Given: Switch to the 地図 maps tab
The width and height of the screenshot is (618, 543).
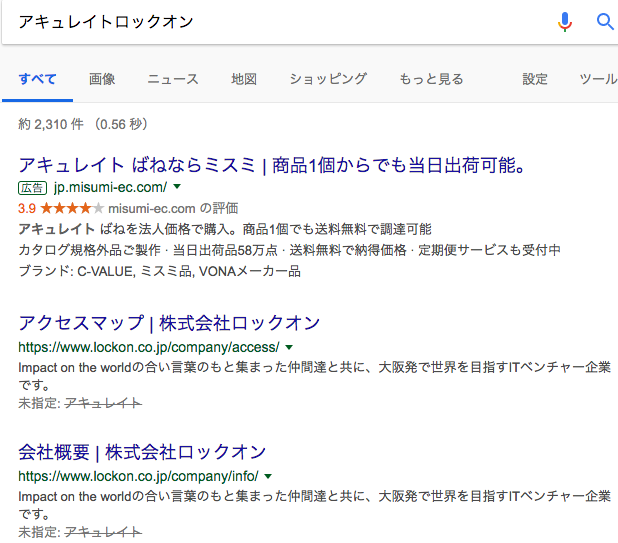Looking at the screenshot, I should (244, 79).
